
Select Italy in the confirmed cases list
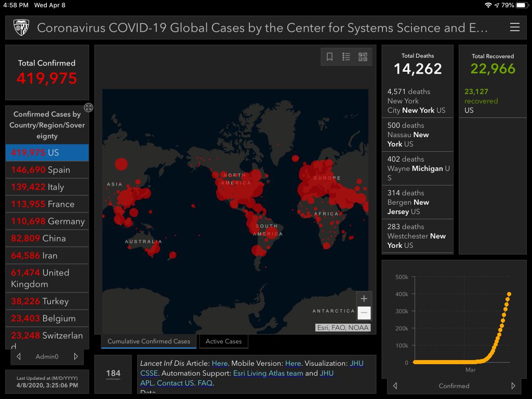click(x=47, y=187)
